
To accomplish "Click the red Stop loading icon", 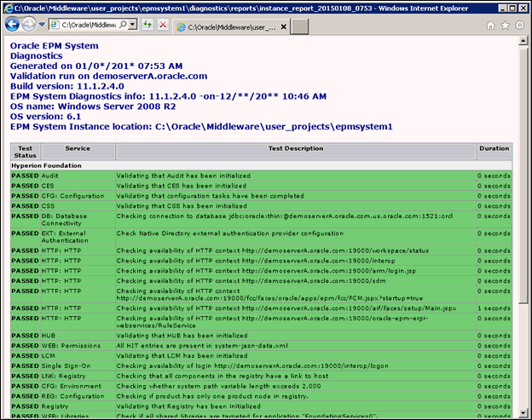I will coord(163,25).
